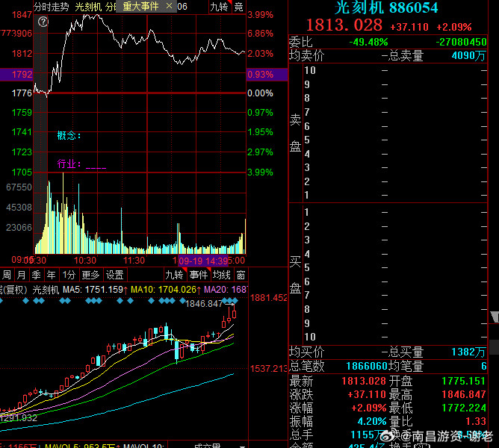Click the 最低 1772.224 value
499x448 pixels.
(x=463, y=408)
